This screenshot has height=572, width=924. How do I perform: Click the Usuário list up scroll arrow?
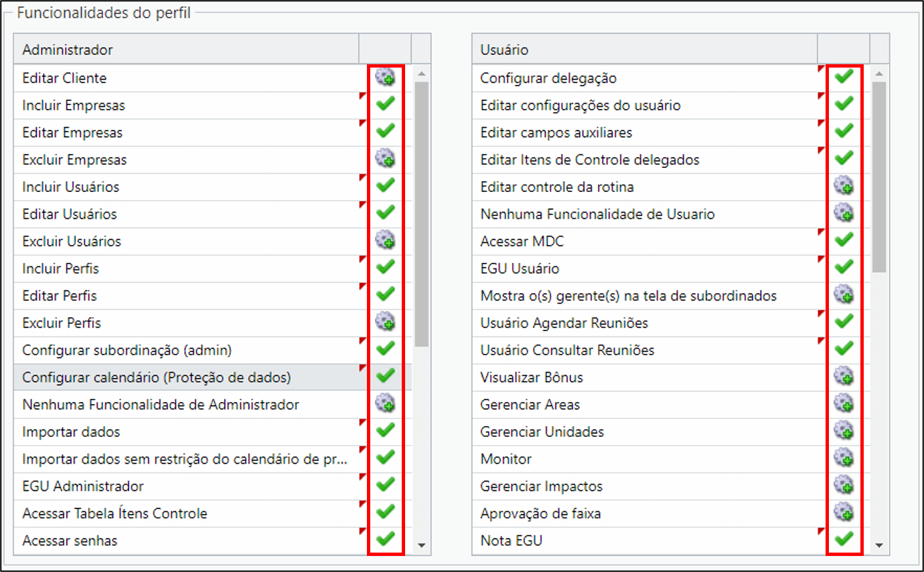tap(879, 74)
